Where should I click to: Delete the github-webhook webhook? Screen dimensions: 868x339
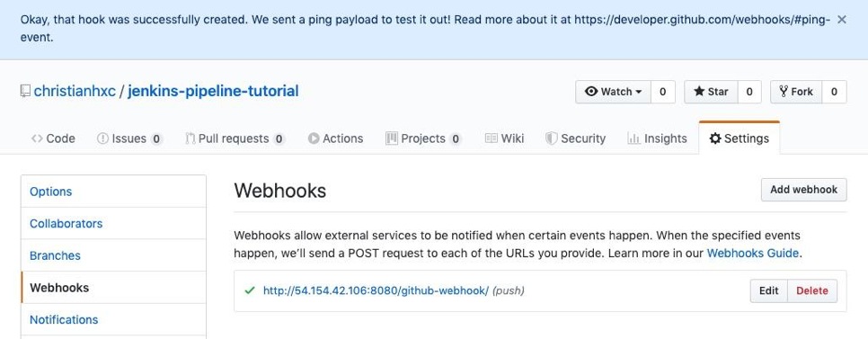pos(812,290)
